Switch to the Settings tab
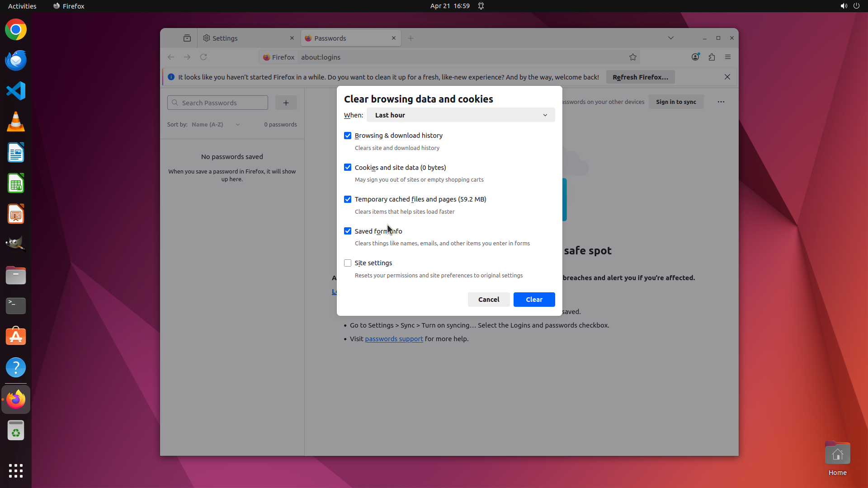This screenshot has height=488, width=868. pos(244,38)
